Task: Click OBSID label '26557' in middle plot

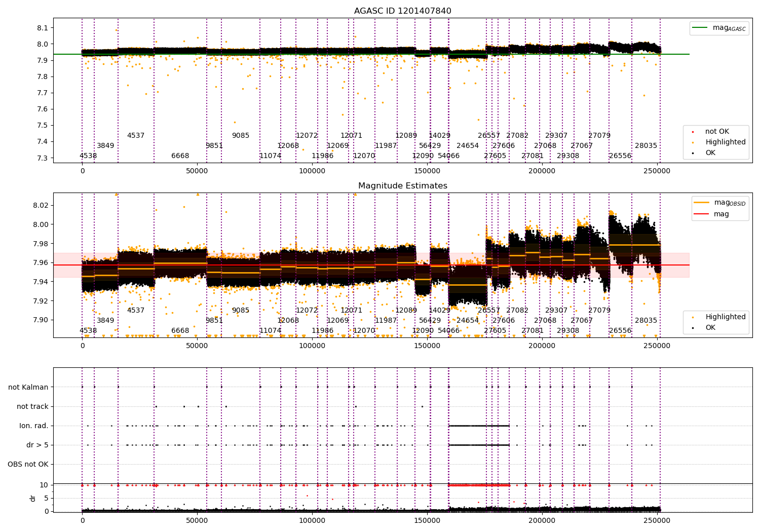Action: coord(489,311)
